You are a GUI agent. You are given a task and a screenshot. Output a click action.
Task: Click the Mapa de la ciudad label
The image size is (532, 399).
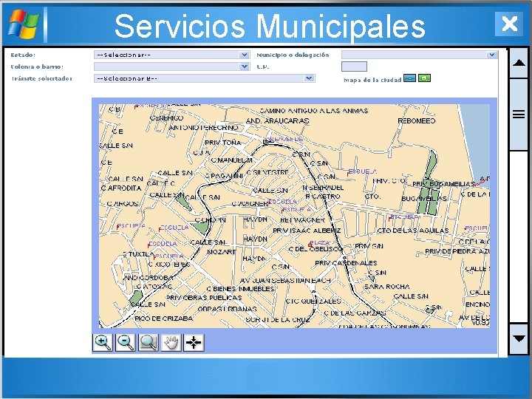pyautogui.click(x=372, y=80)
